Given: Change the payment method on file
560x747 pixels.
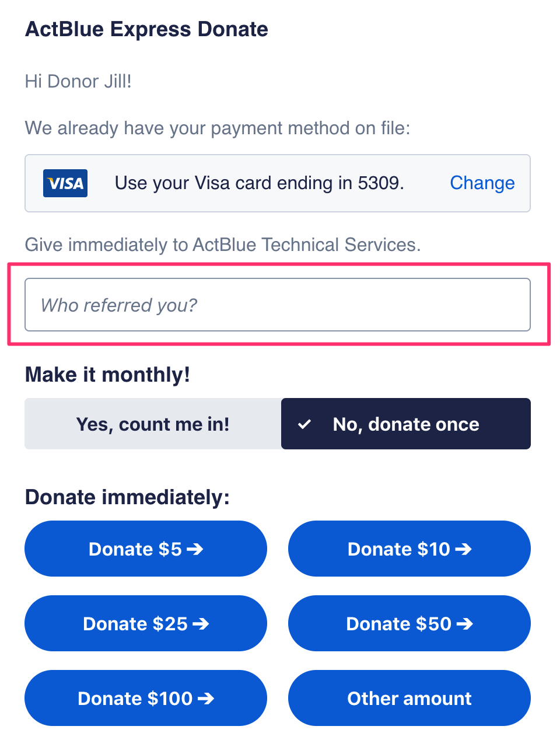Looking at the screenshot, I should coord(482,183).
